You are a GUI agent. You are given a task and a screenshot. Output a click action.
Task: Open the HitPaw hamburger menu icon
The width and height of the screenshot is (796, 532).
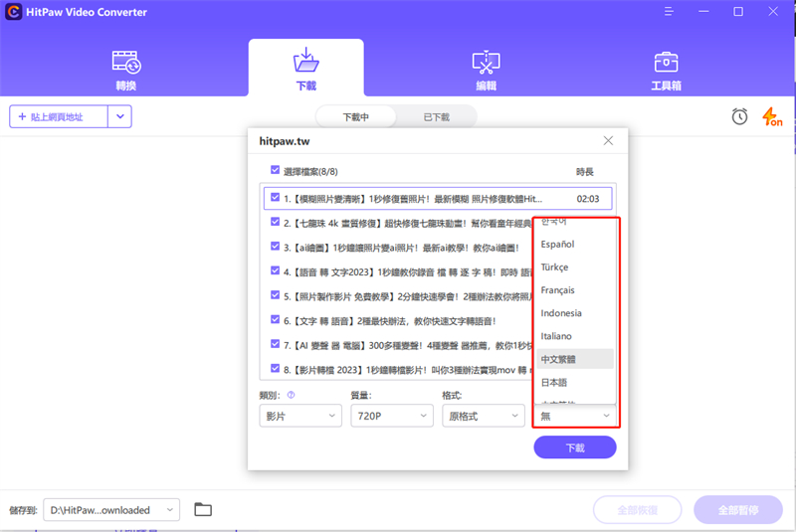coord(669,12)
